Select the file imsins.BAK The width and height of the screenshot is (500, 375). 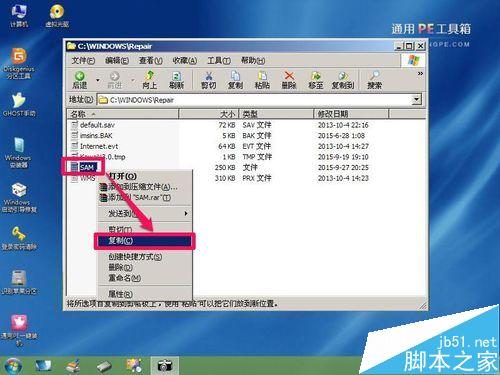[x=92, y=136]
